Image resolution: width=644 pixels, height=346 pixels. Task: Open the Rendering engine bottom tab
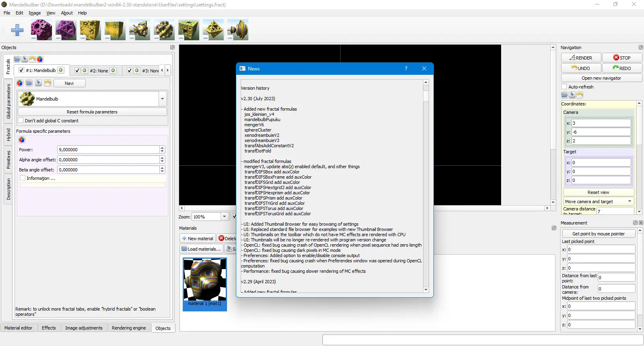coord(129,328)
